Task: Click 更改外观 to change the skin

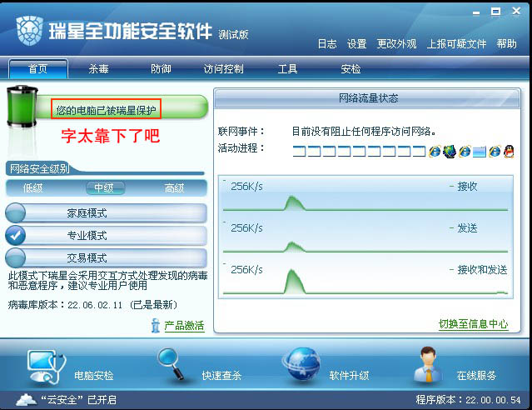Action: pos(396,44)
